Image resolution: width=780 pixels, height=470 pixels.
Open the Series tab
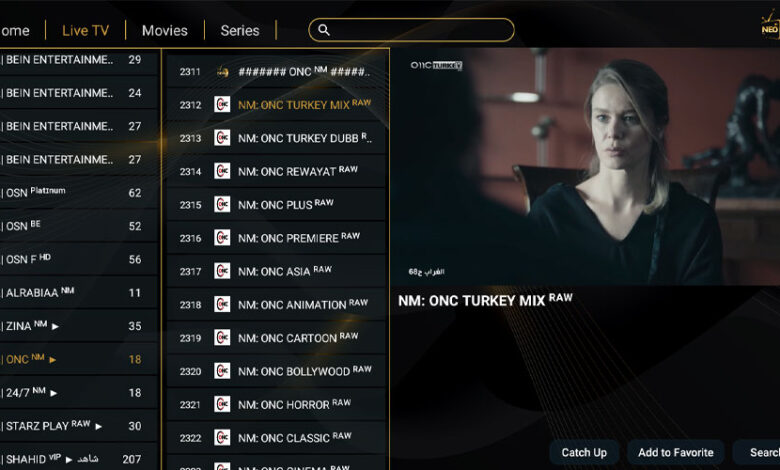coord(240,31)
